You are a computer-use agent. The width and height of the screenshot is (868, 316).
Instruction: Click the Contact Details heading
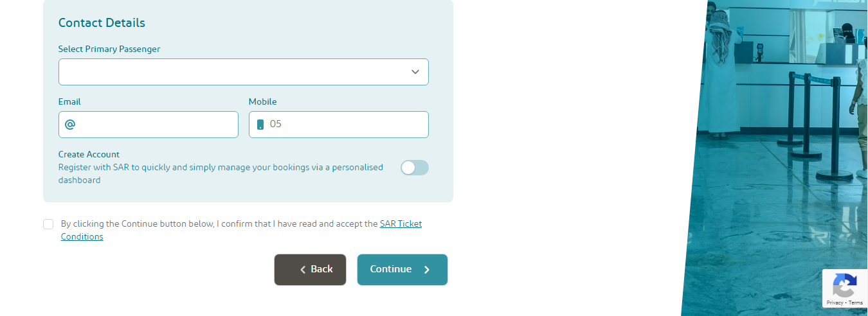[102, 23]
